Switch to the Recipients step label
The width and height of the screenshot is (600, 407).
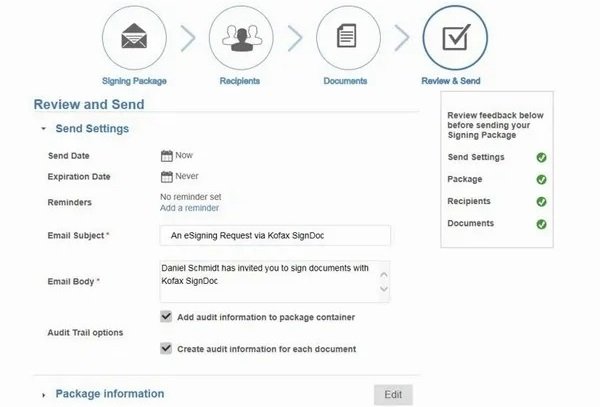pyautogui.click(x=241, y=79)
